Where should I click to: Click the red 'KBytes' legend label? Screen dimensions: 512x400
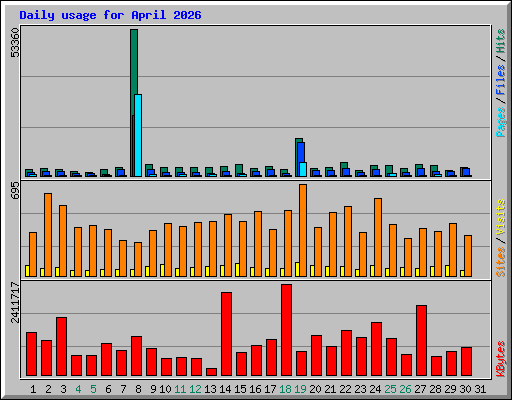(500, 359)
